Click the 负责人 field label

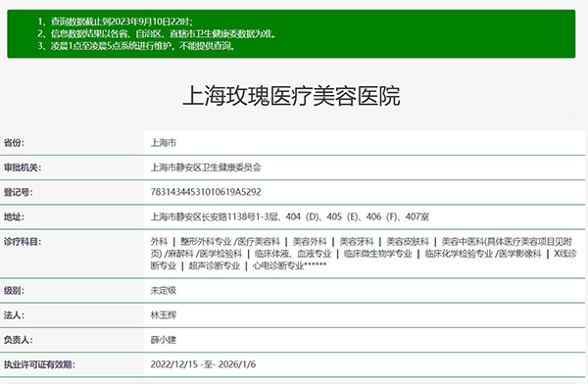(x=18, y=340)
